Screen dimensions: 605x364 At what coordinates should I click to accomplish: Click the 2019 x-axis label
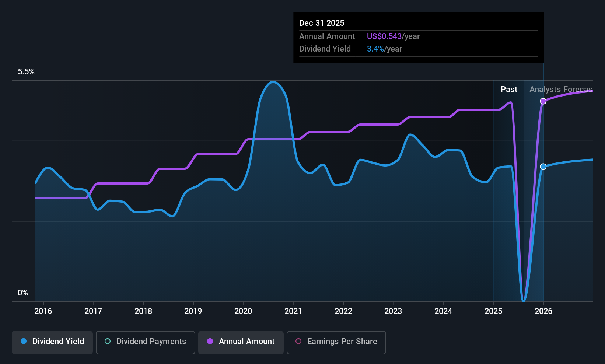[193, 311]
